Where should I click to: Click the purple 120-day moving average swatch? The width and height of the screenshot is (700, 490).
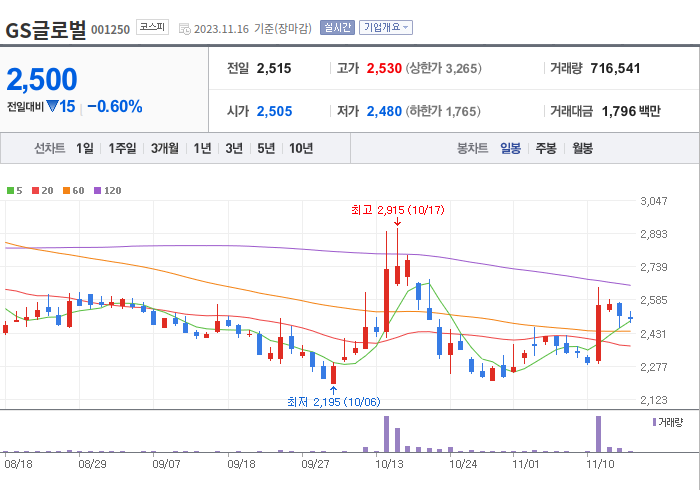[x=97, y=191]
